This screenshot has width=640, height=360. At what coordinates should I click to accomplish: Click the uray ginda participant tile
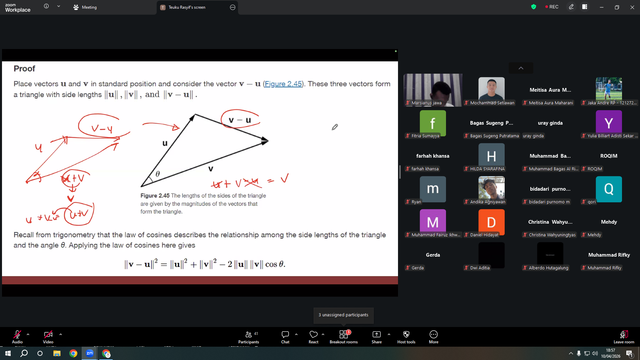(x=550, y=123)
